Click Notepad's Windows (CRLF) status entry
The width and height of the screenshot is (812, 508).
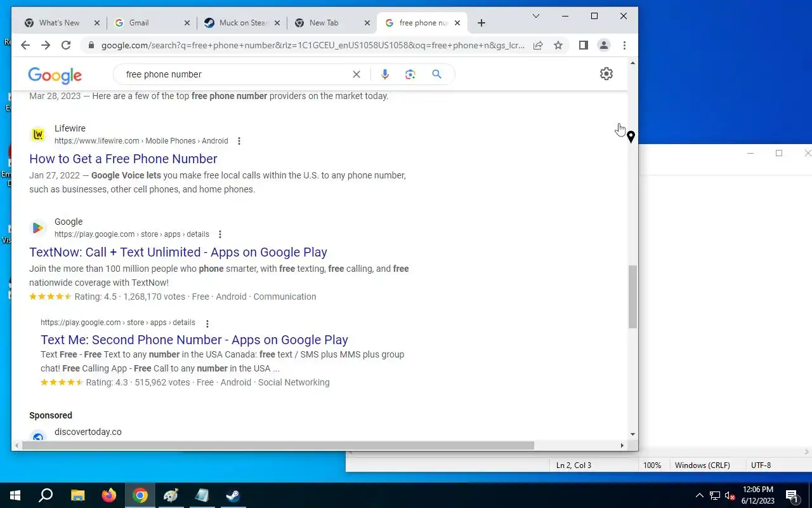click(x=702, y=465)
